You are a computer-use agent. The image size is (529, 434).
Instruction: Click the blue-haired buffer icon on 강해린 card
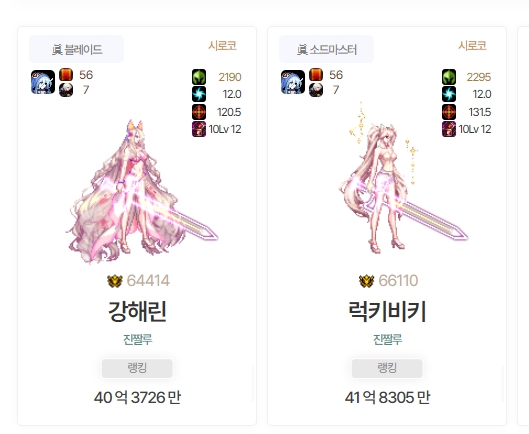[x=43, y=82]
